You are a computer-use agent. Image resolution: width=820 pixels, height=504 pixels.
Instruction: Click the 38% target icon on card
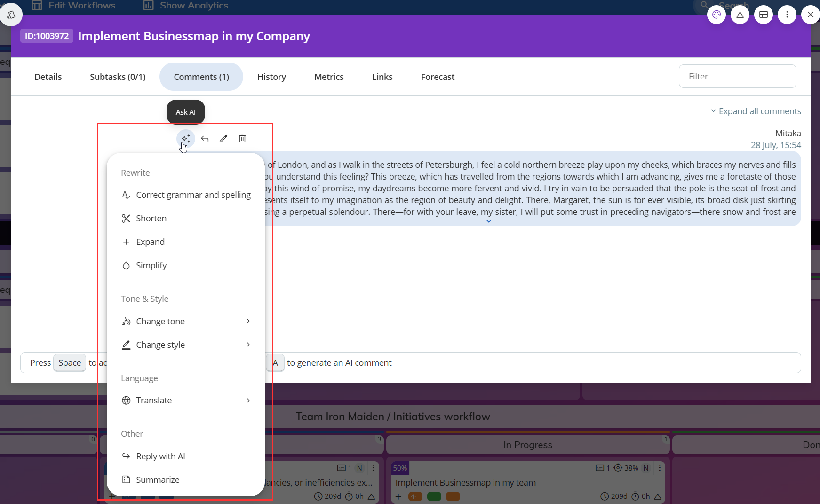(626, 468)
